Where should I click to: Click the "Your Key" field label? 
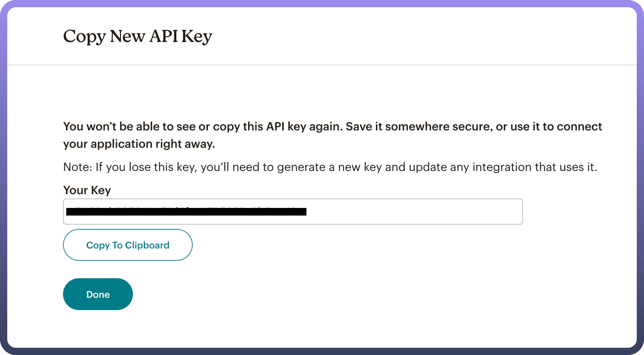[x=87, y=190]
